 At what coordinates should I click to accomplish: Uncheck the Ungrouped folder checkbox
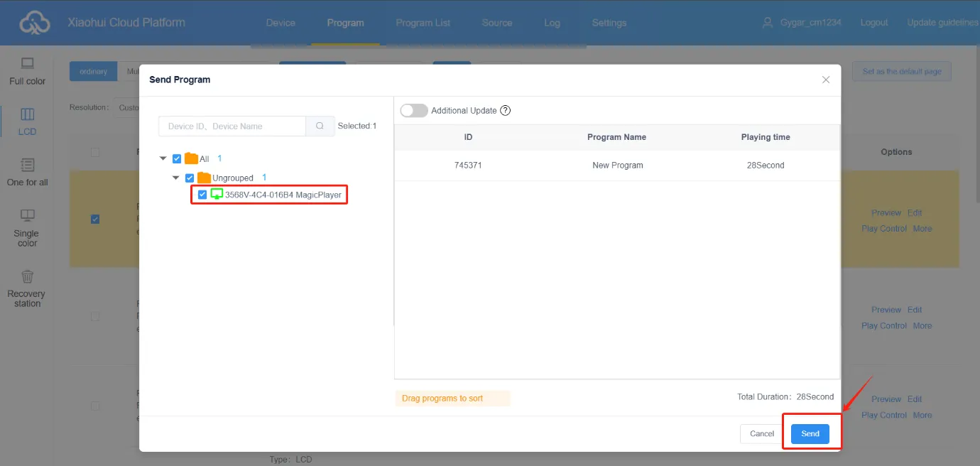[190, 178]
